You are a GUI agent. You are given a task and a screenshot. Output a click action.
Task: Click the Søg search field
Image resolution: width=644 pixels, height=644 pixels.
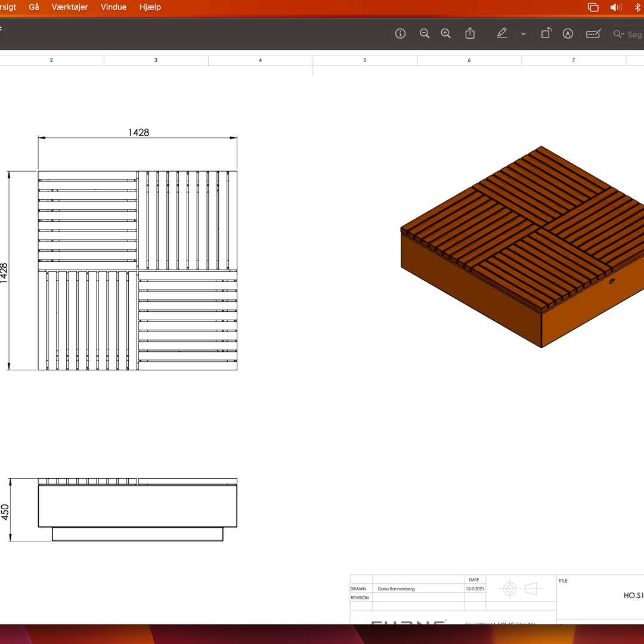click(634, 35)
